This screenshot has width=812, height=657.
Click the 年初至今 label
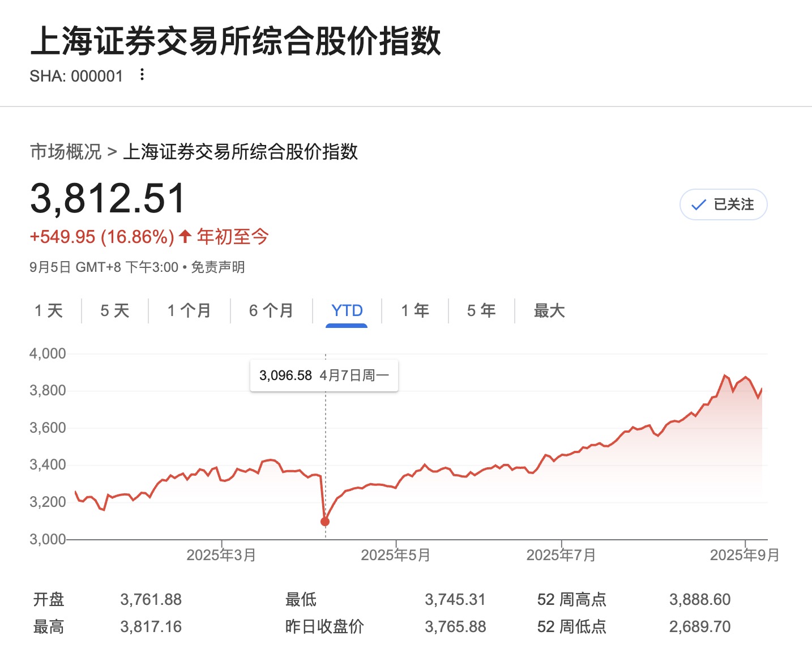click(233, 237)
